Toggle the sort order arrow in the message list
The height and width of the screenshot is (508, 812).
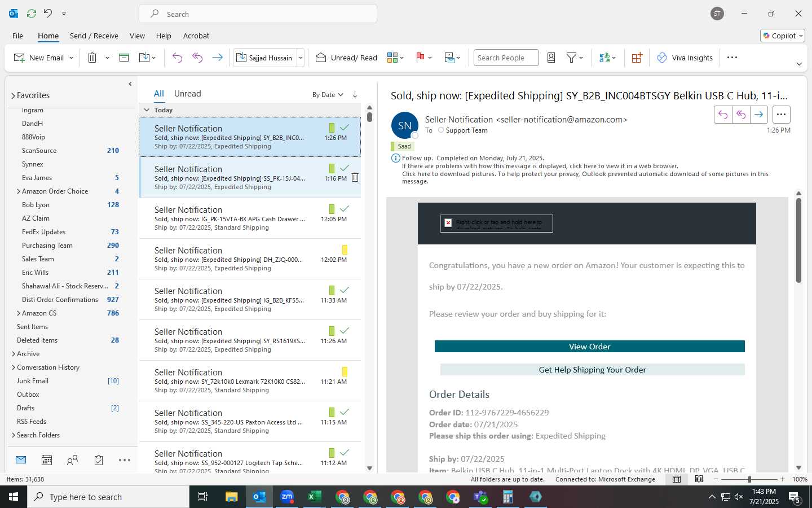point(355,94)
